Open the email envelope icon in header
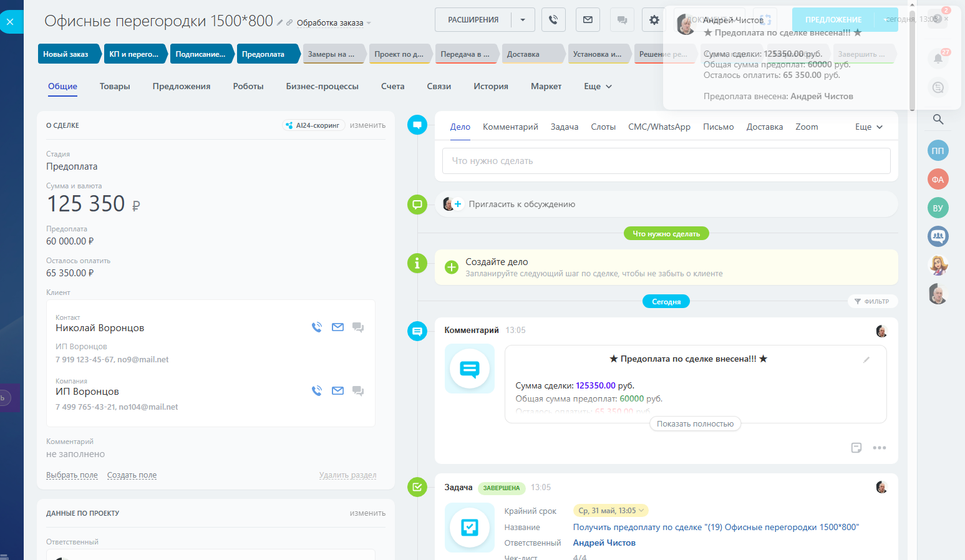This screenshot has height=560, width=965. (588, 20)
